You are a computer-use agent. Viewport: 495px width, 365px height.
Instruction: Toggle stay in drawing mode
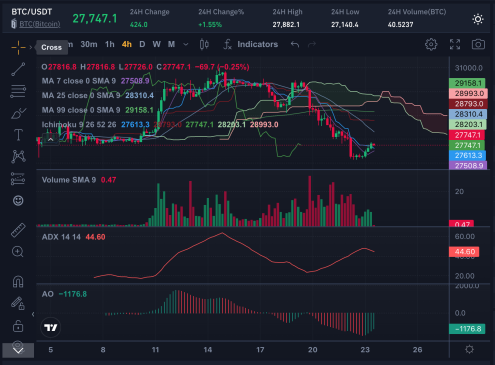tap(18, 303)
